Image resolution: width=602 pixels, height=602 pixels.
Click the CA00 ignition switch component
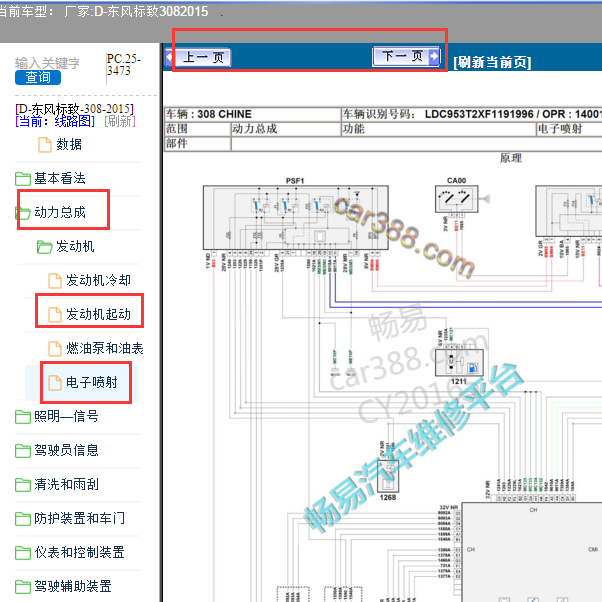coord(456,199)
